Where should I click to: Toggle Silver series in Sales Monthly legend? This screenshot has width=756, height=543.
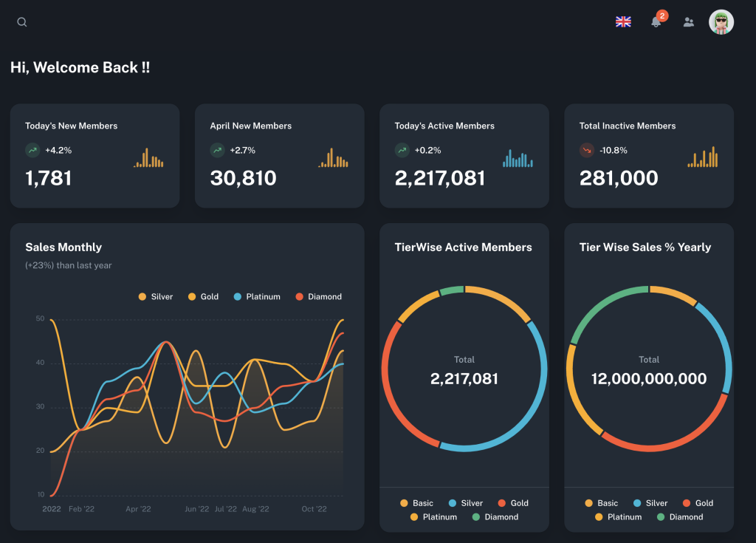pos(155,296)
